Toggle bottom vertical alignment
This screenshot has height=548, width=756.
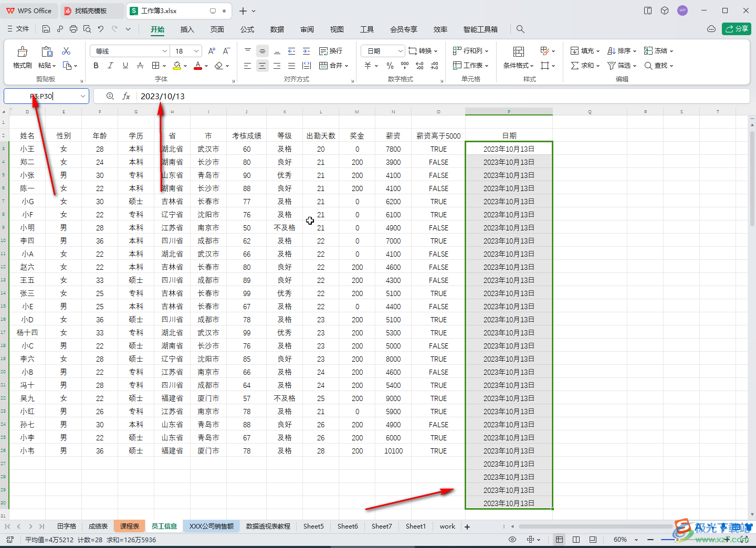click(x=277, y=51)
